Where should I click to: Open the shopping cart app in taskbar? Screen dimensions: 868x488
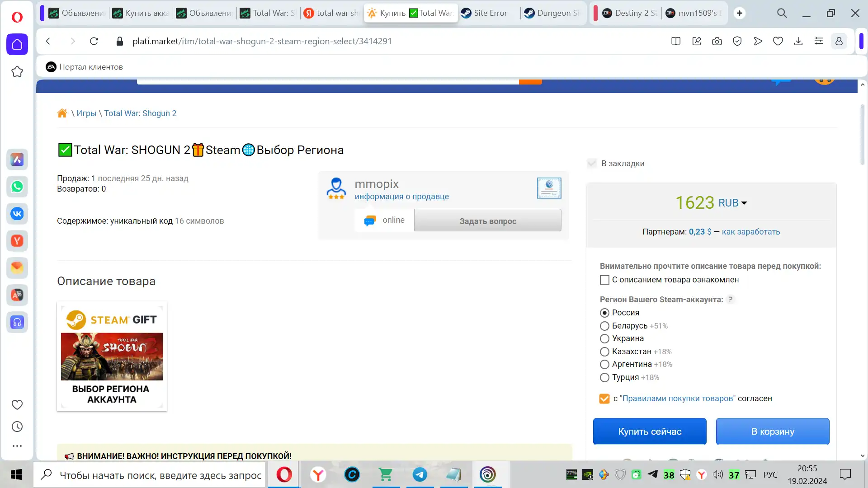(386, 474)
